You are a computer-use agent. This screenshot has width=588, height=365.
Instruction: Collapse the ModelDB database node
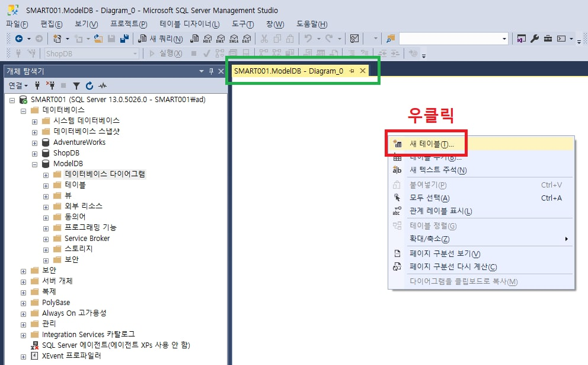click(x=34, y=164)
